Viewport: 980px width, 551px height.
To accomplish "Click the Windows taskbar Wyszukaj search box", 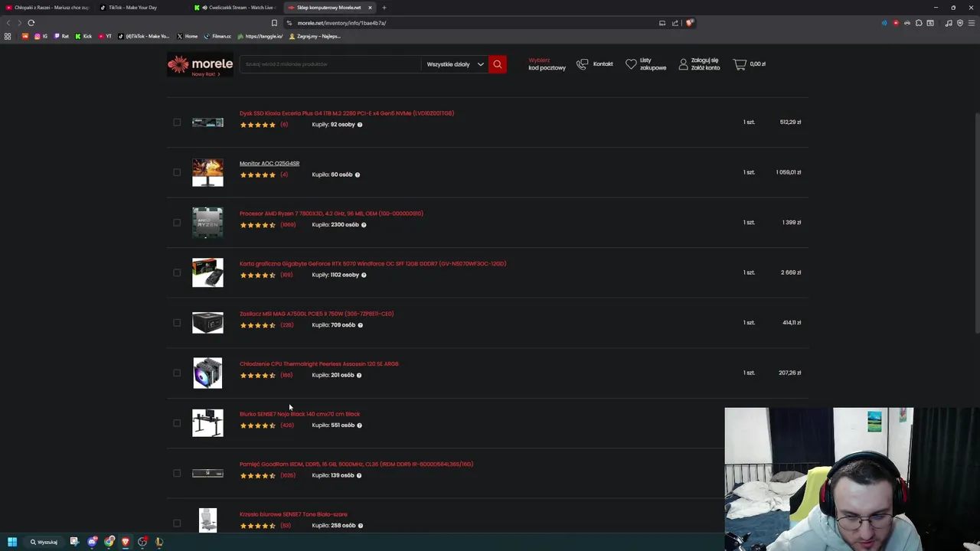I will point(44,542).
